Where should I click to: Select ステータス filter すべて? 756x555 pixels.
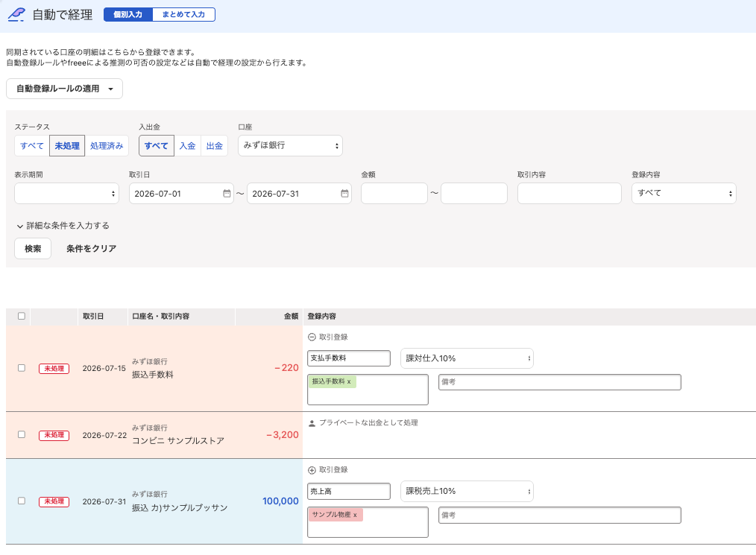(x=32, y=145)
